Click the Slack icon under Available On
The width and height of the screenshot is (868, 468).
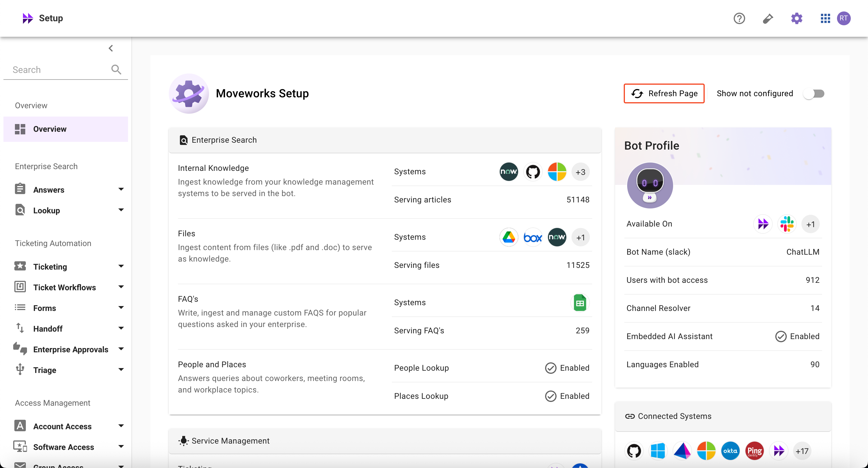click(x=787, y=224)
